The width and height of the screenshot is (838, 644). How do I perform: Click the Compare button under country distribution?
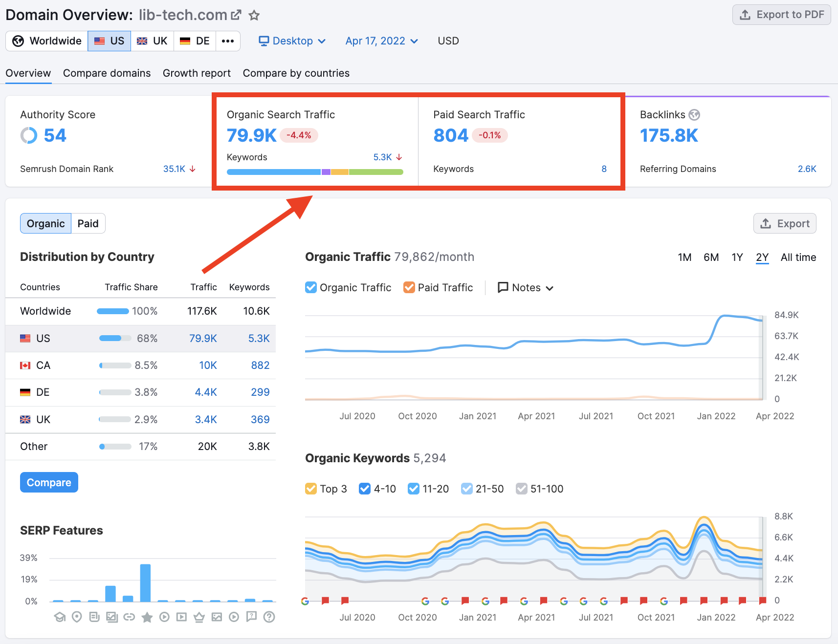click(x=49, y=482)
